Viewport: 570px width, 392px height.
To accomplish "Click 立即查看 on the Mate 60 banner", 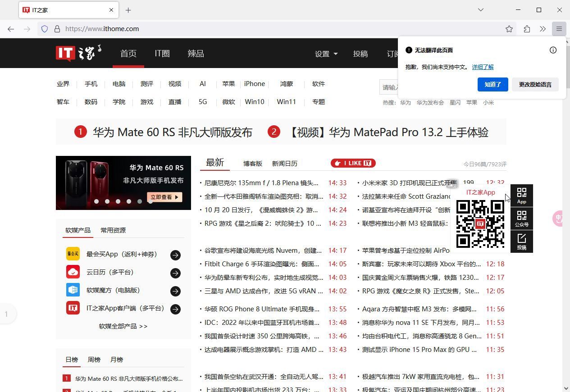I will tap(164, 197).
